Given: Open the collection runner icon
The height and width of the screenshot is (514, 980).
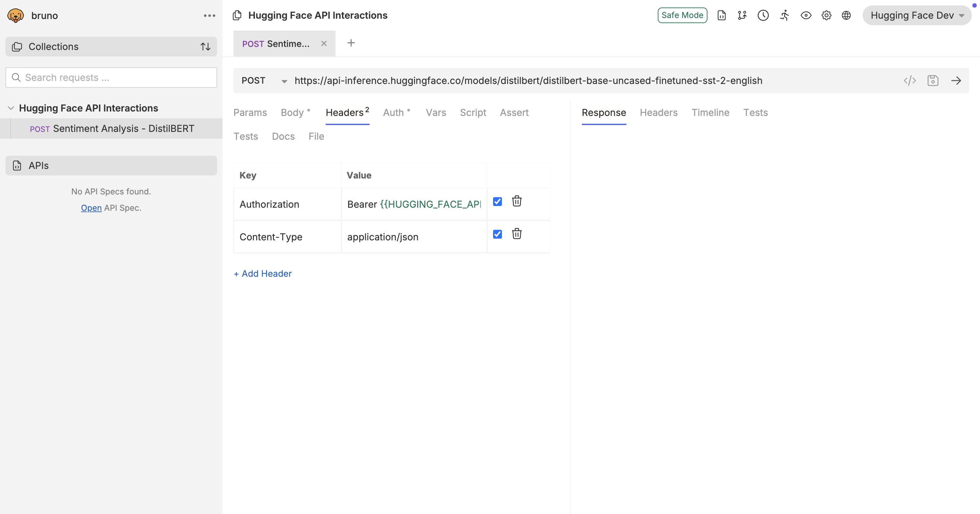Looking at the screenshot, I should 784,16.
